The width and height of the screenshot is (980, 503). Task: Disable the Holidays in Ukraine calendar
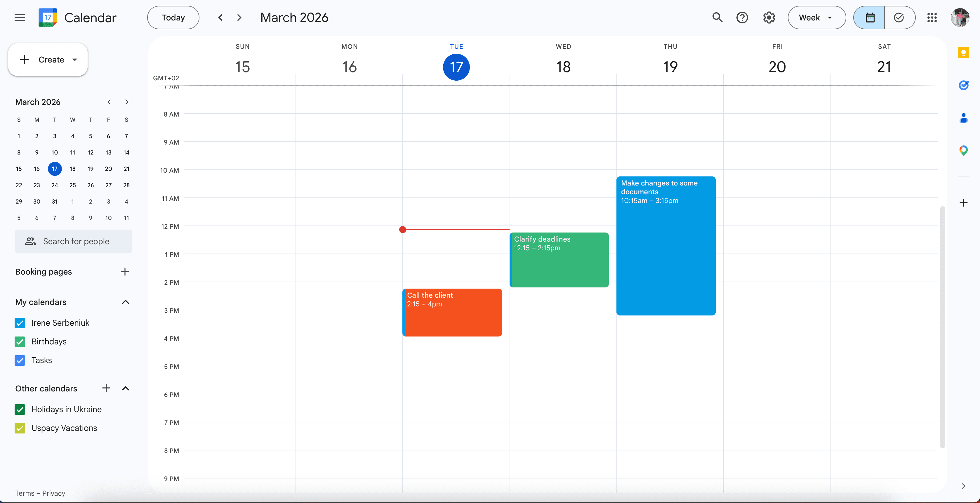20,410
